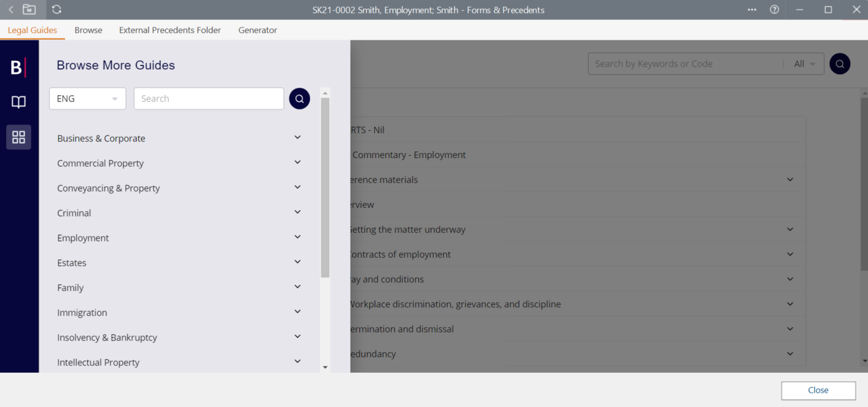Open the ENG language dropdown
The height and width of the screenshot is (407, 868).
[x=87, y=98]
